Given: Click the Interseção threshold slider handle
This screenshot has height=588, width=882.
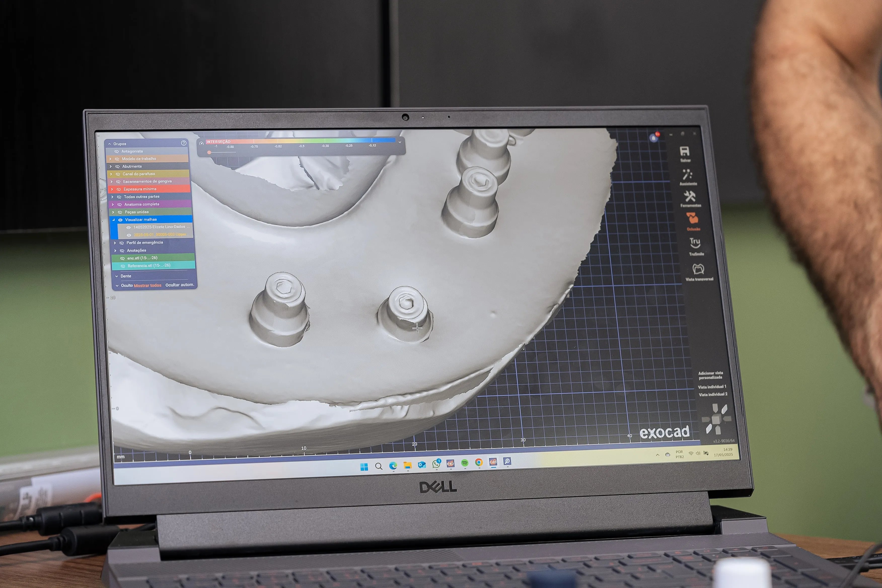Looking at the screenshot, I should click(209, 152).
